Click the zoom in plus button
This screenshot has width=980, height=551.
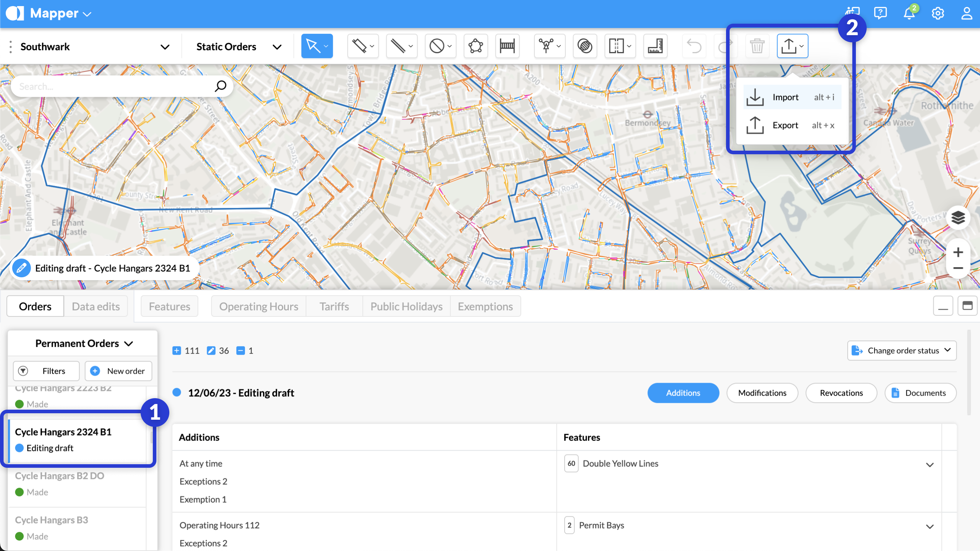pos(958,252)
